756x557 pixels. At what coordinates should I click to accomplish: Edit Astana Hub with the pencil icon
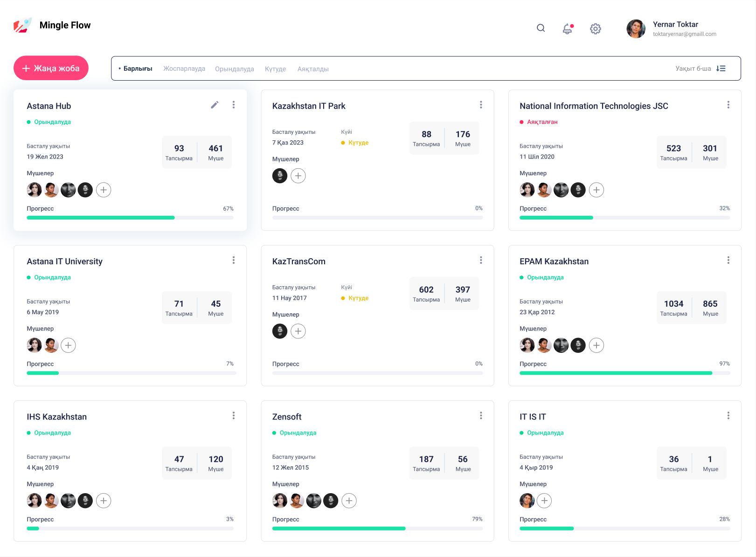(x=215, y=105)
